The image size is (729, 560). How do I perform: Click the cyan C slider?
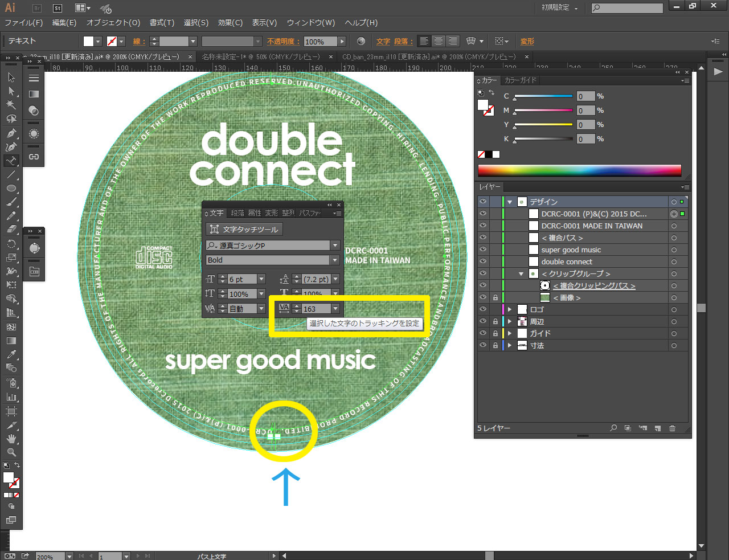coord(544,96)
